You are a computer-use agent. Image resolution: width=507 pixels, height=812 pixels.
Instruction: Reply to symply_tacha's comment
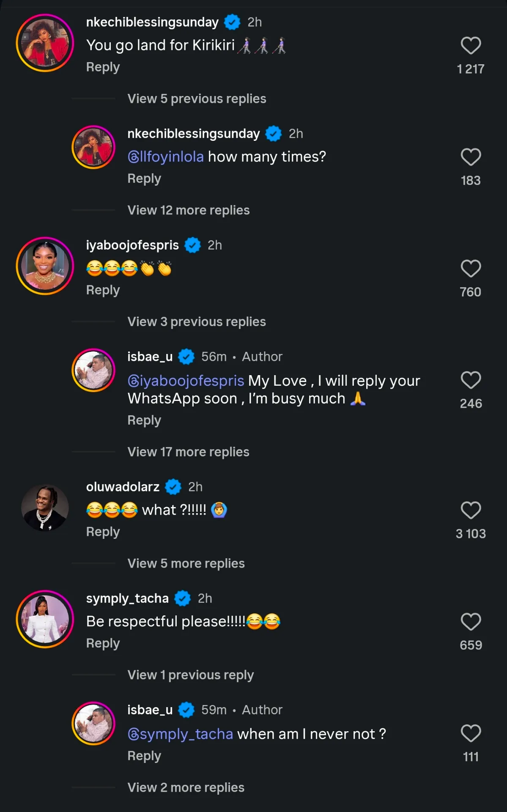[103, 643]
